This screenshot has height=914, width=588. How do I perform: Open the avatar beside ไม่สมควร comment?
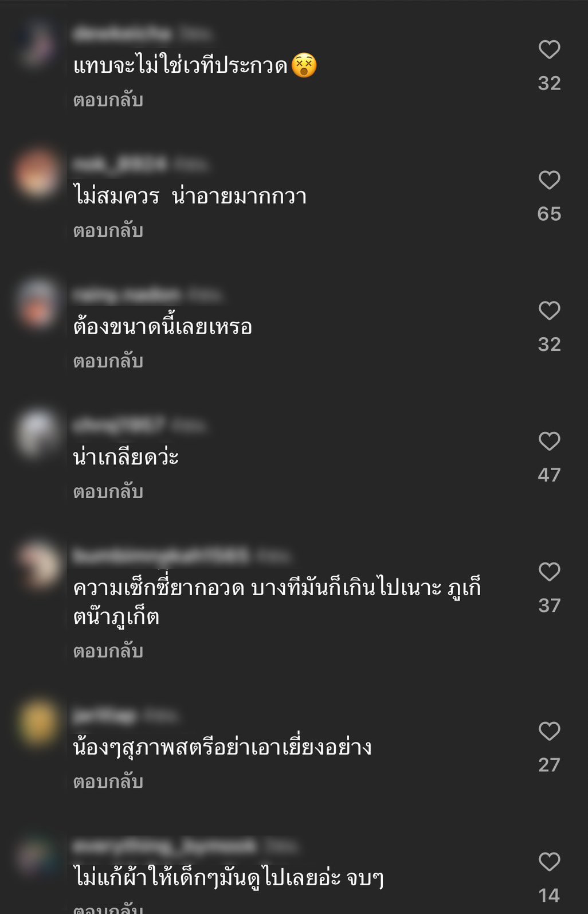click(38, 174)
